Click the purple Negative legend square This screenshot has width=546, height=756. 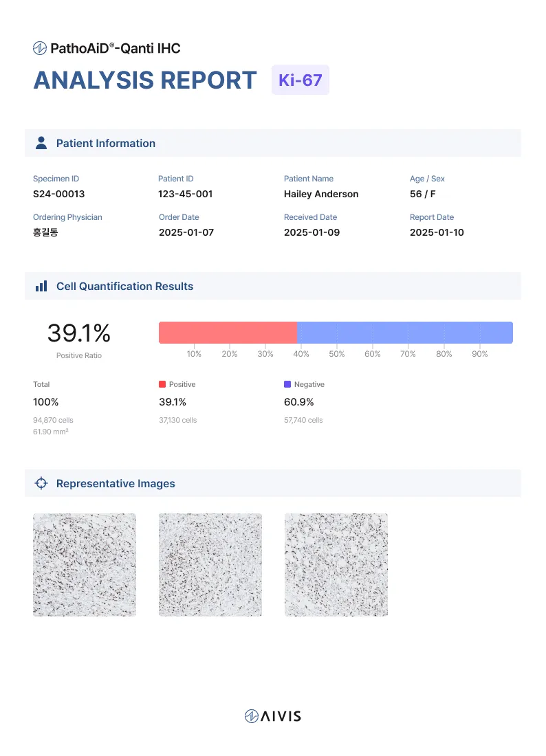coord(287,385)
